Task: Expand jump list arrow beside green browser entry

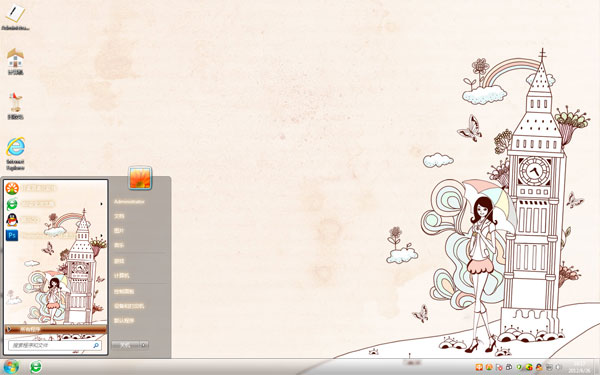Action: (x=101, y=204)
